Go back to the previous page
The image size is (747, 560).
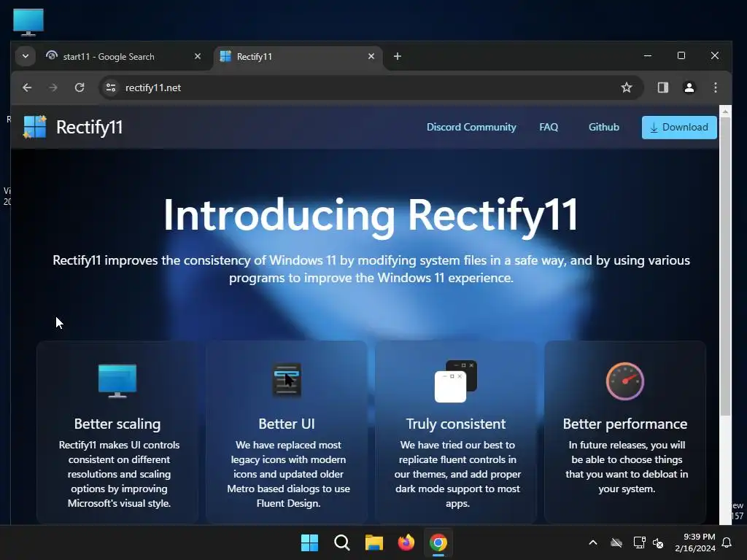coord(27,87)
